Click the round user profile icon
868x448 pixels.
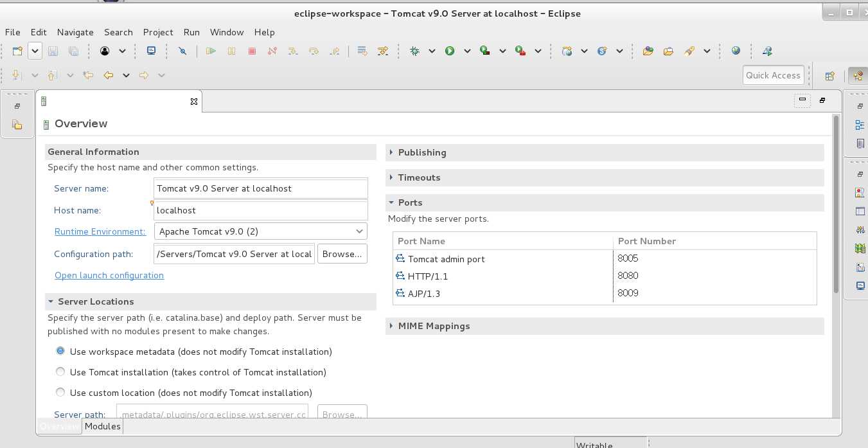click(105, 51)
